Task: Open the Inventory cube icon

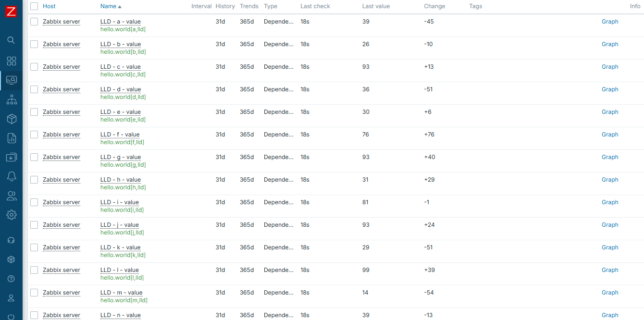Action: coord(11,119)
